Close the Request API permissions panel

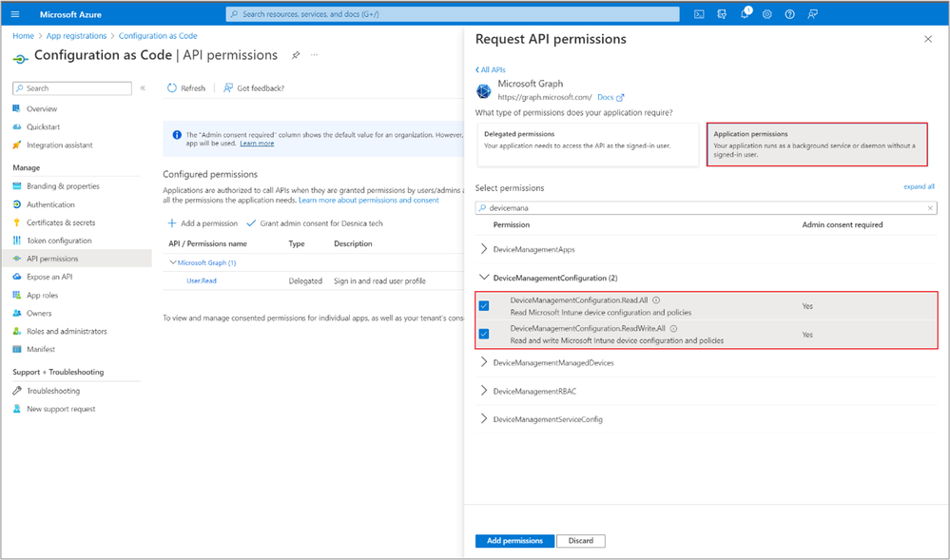tap(927, 39)
